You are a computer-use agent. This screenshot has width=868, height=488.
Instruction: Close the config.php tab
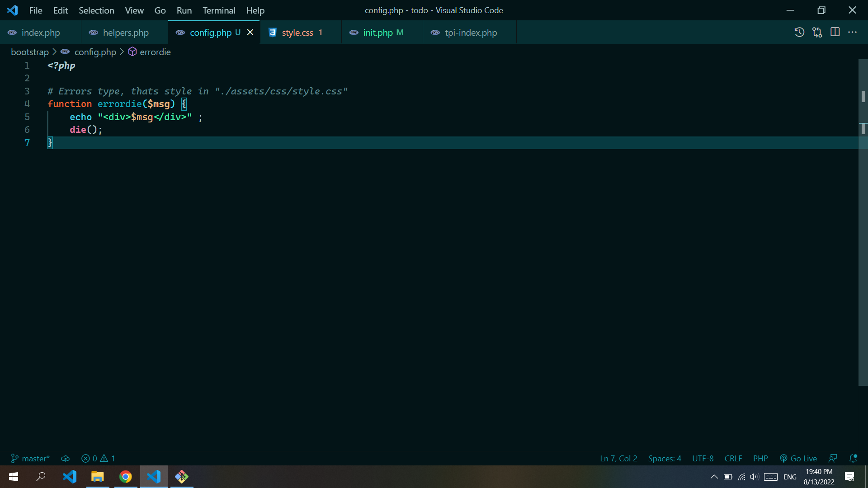pos(250,32)
